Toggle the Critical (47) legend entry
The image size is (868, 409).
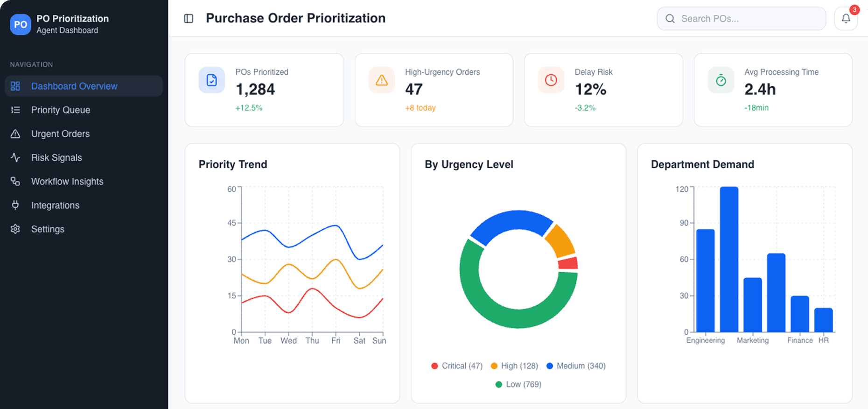click(457, 366)
